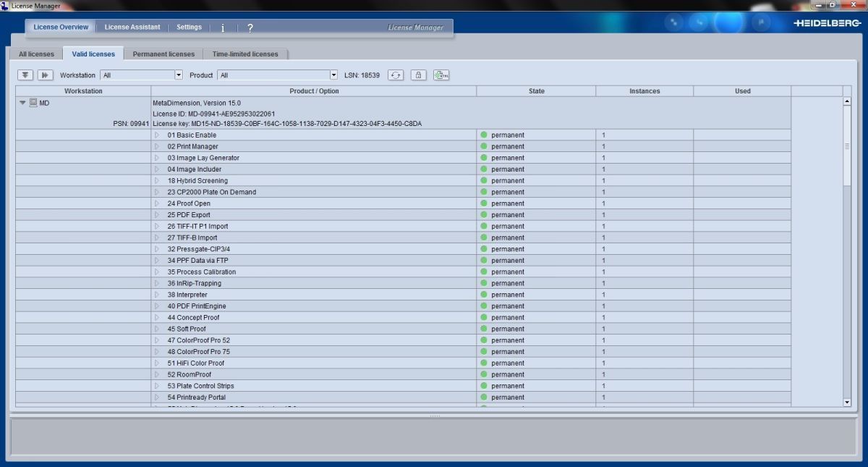This screenshot has width=868, height=467.
Task: Switch to the Time-limited licenses tab
Action: (245, 54)
